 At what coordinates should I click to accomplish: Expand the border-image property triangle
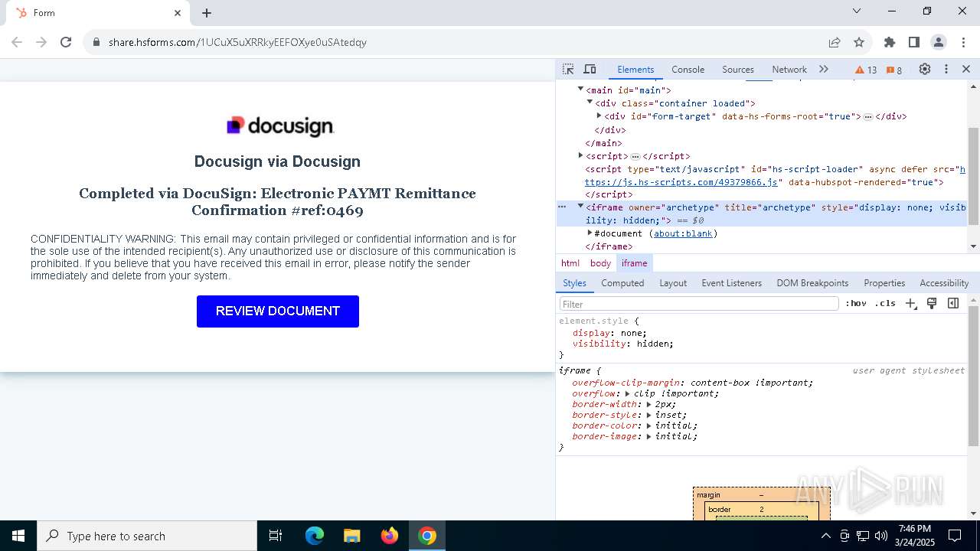648,436
